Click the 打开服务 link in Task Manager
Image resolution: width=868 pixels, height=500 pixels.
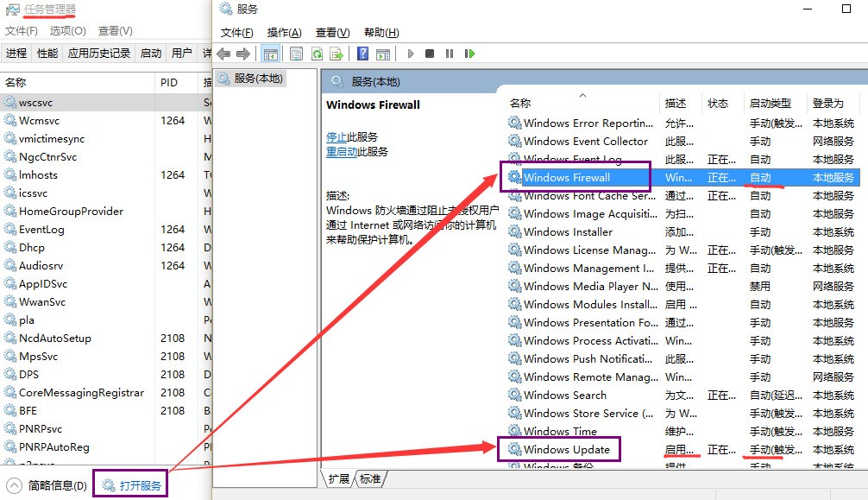pos(140,485)
